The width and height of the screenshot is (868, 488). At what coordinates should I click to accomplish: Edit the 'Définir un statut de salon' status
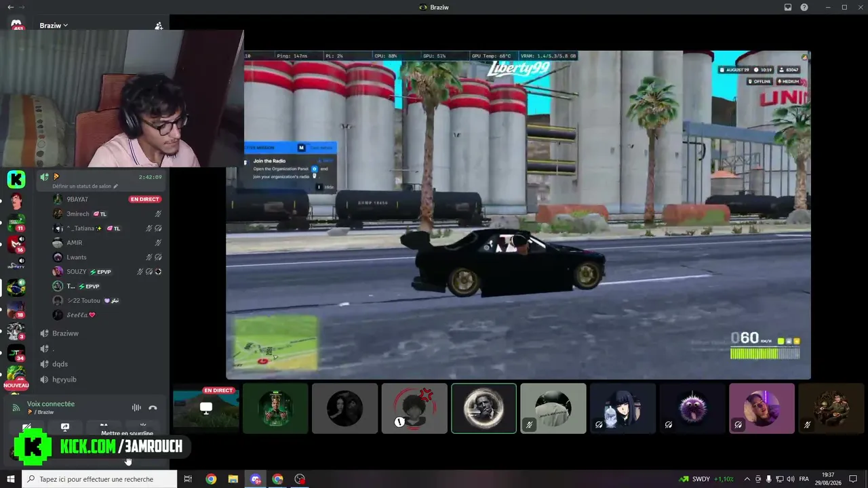tap(85, 186)
